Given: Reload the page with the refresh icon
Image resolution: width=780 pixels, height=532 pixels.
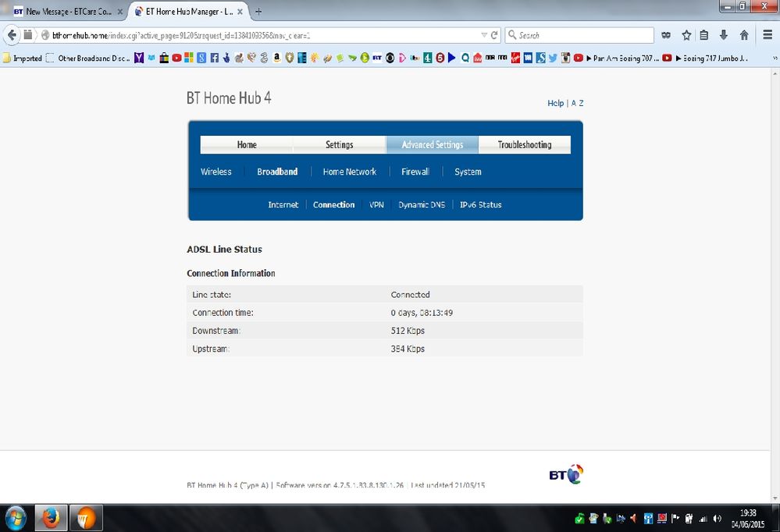Looking at the screenshot, I should click(x=494, y=35).
